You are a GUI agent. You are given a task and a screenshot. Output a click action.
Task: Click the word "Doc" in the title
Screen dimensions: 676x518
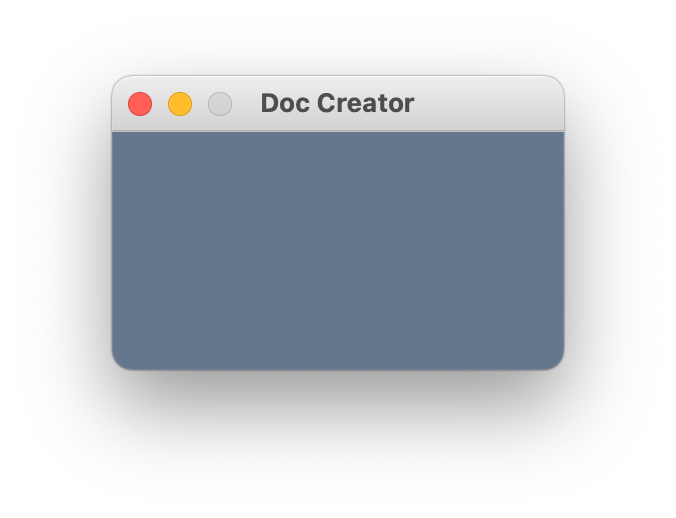point(285,103)
